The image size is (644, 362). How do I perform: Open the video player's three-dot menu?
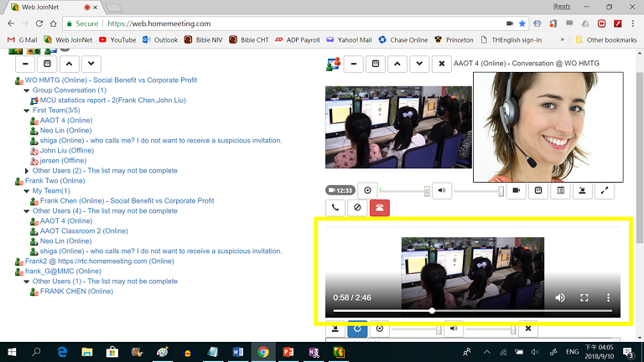[x=609, y=298]
